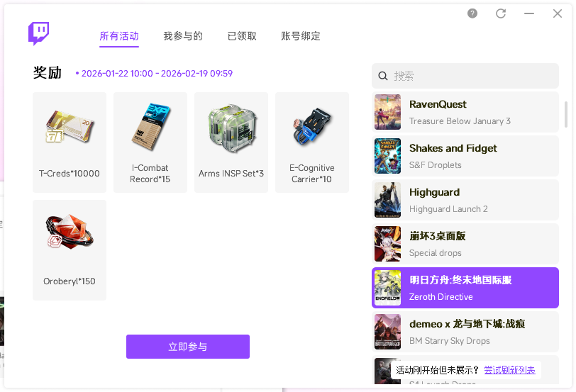Click the 立即参与 button

coord(188,347)
